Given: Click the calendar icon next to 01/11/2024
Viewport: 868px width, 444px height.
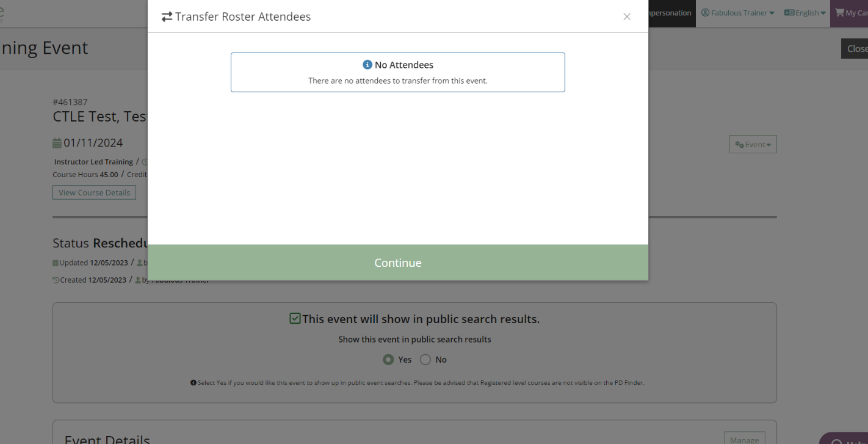Looking at the screenshot, I should point(57,144).
